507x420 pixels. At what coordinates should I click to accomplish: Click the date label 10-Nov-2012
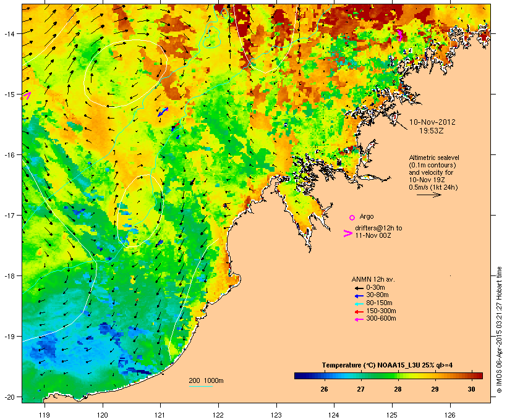click(432, 122)
